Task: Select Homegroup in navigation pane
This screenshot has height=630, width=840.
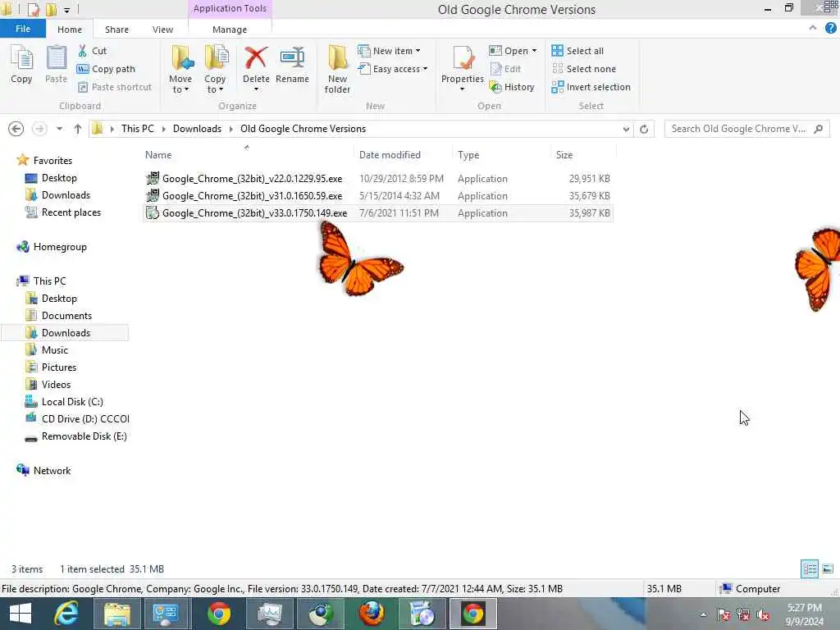Action: point(52,247)
